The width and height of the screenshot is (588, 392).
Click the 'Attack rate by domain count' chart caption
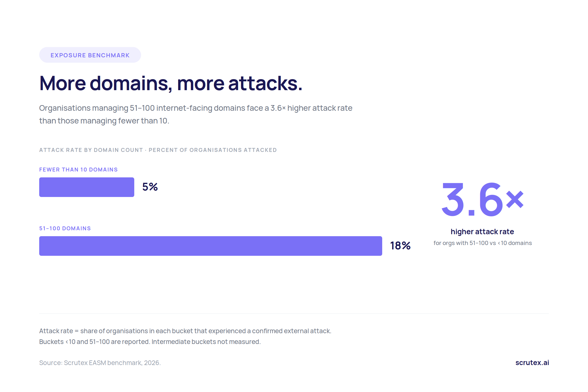pos(158,150)
